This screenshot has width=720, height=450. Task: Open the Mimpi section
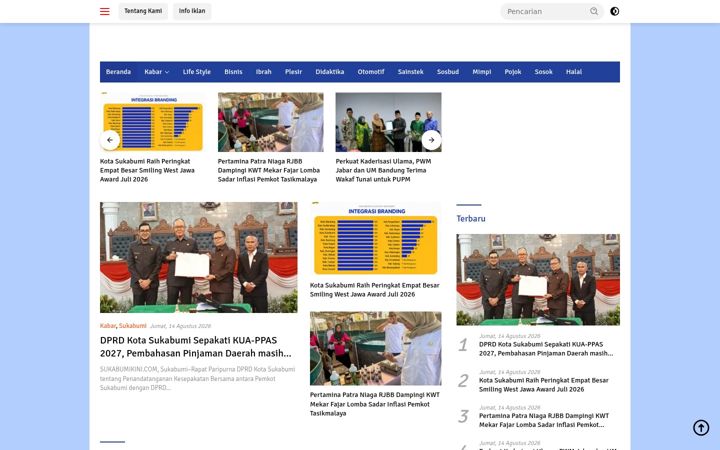click(482, 72)
